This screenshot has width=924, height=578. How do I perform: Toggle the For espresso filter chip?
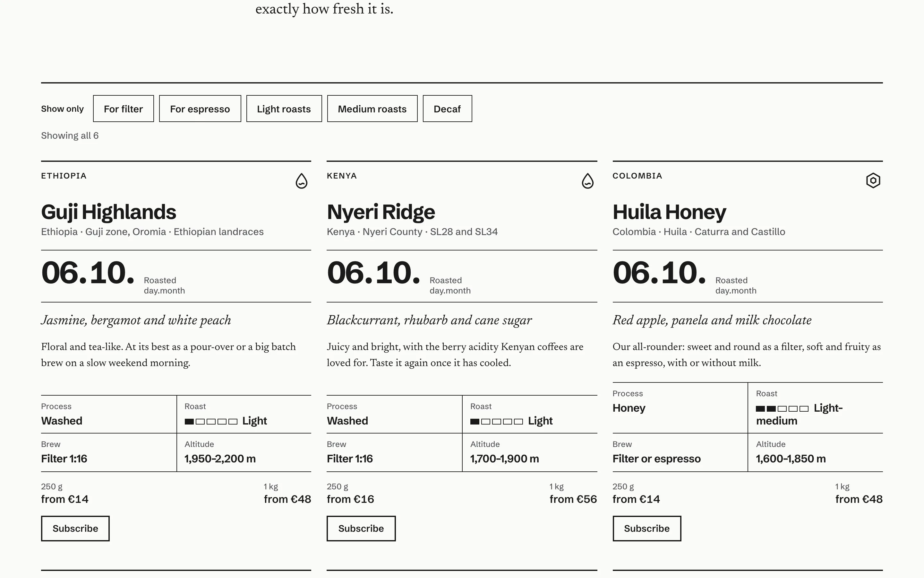click(200, 109)
